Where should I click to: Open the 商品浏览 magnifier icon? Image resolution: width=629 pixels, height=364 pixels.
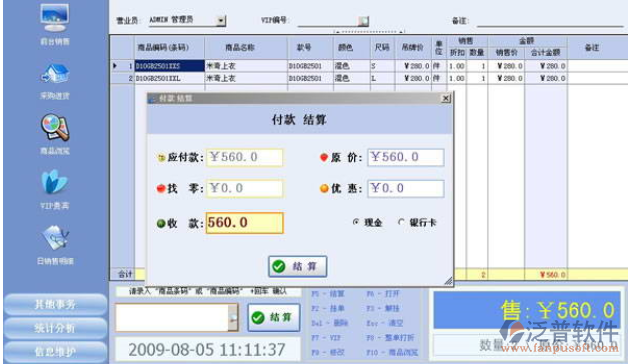(55, 128)
